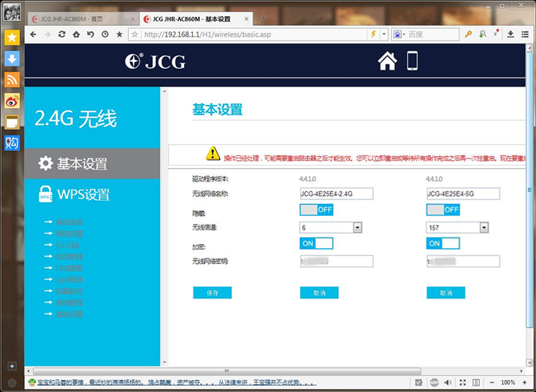The width and height of the screenshot is (536, 392).
Task: Close the 基本设置 browser tab
Action: pyautogui.click(x=246, y=19)
